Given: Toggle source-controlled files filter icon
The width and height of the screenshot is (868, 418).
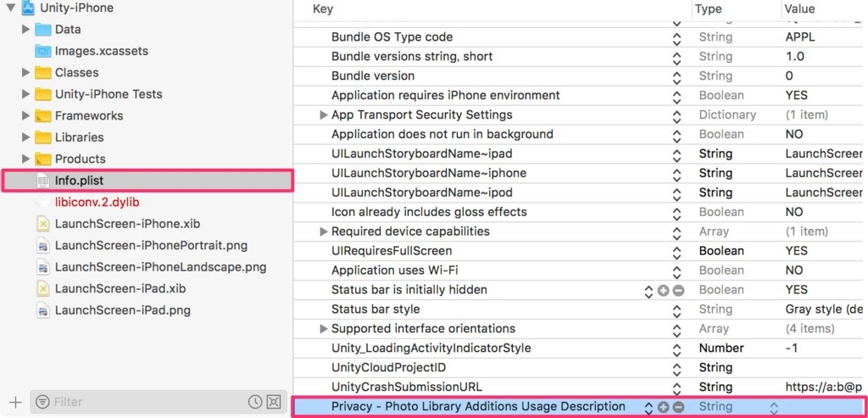Looking at the screenshot, I should coord(273,402).
